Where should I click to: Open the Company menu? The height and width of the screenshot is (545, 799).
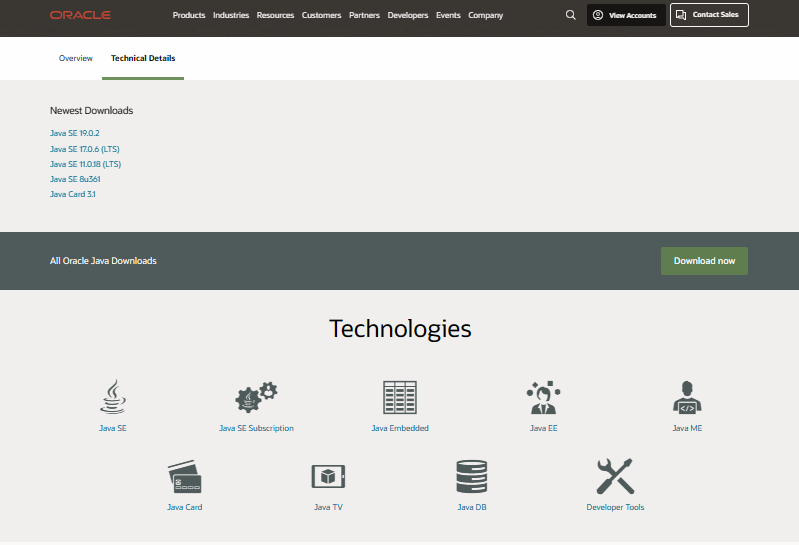[486, 15]
